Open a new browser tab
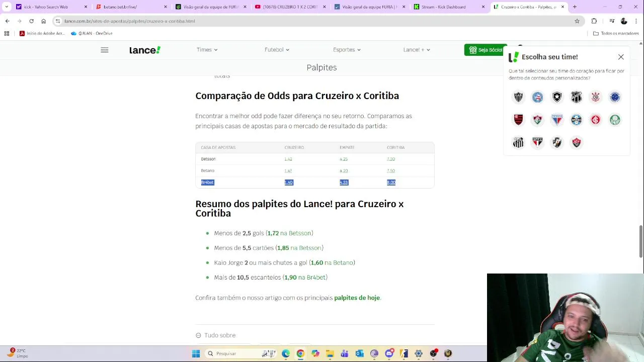Viewport: 644px width, 362px height. pos(575,7)
